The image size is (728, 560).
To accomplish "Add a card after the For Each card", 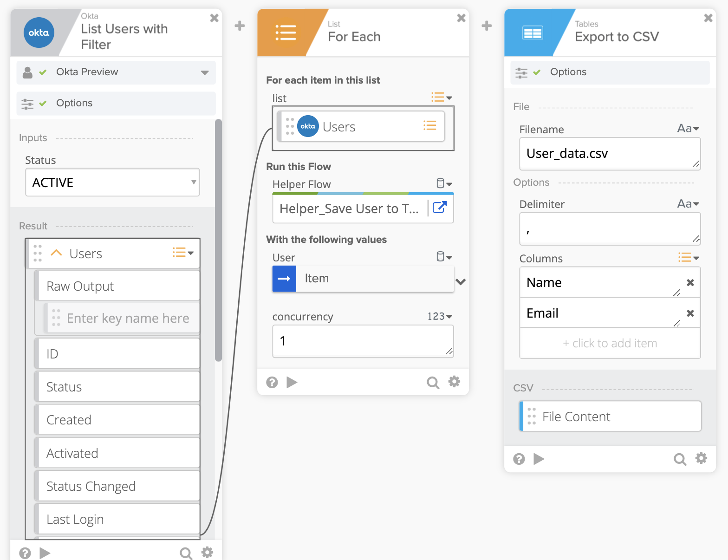I will point(487,26).
